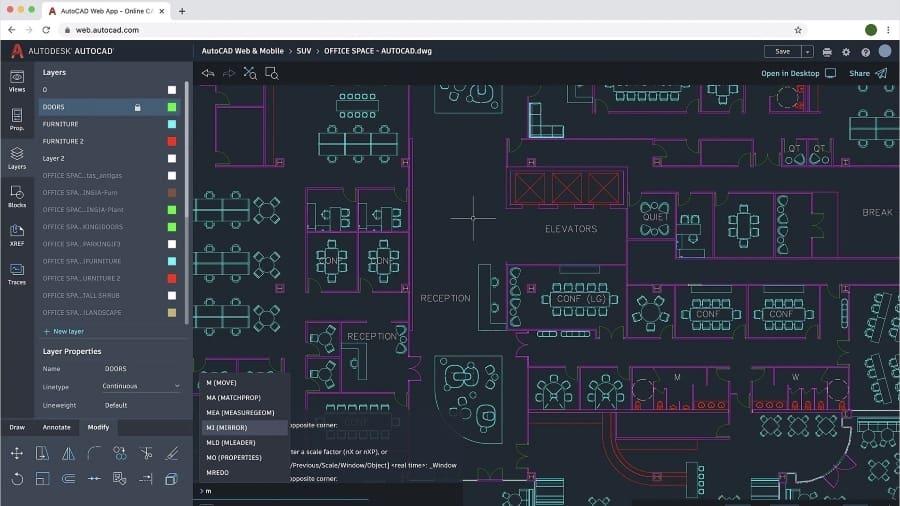Click the Zoom Window icon

coord(271,73)
